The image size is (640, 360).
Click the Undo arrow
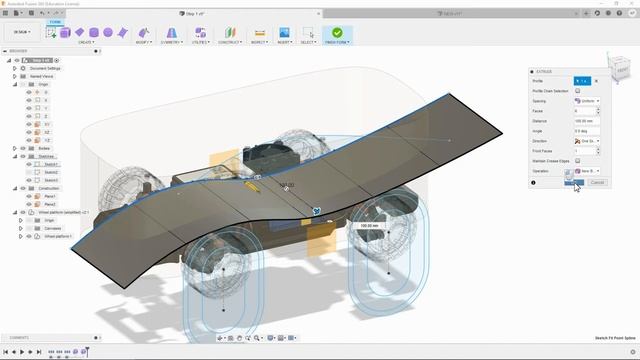tap(42, 13)
